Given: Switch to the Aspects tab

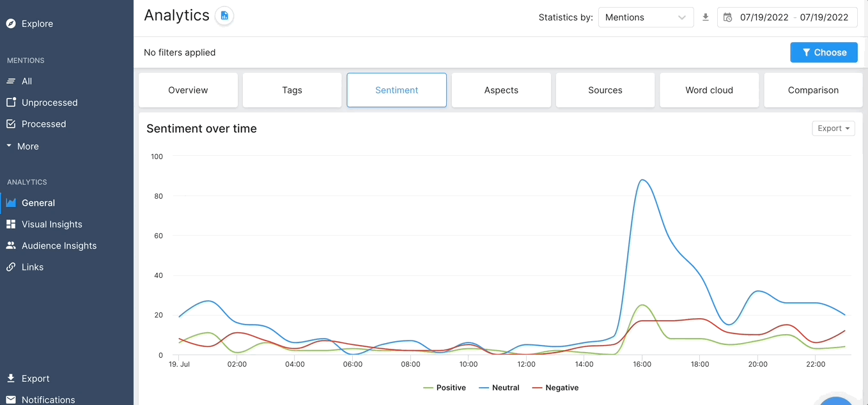Looking at the screenshot, I should click(x=501, y=90).
